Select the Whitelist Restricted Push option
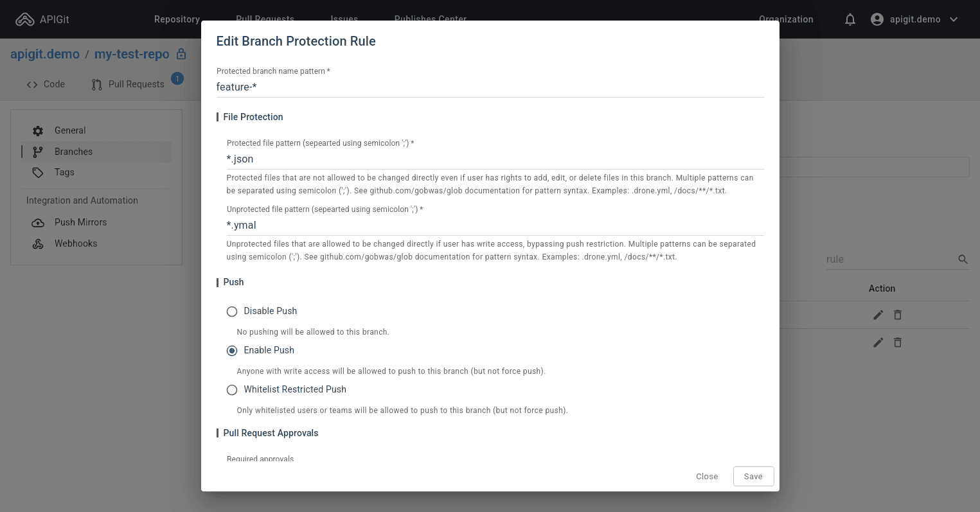 tap(232, 390)
